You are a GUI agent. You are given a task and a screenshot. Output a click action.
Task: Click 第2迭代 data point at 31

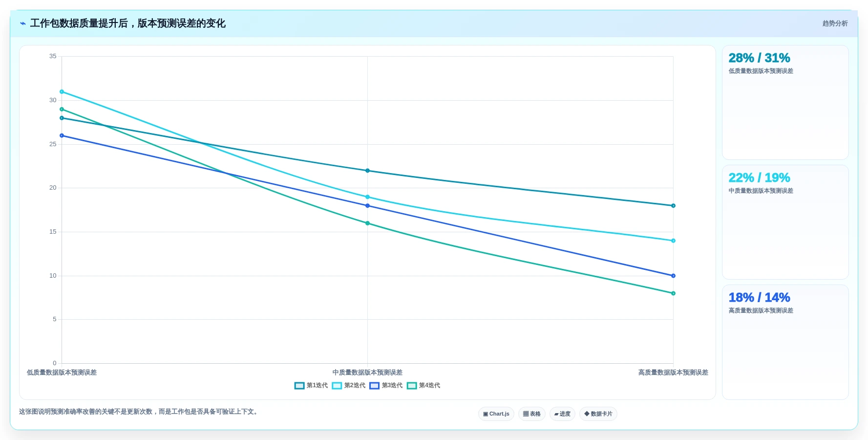pos(62,92)
